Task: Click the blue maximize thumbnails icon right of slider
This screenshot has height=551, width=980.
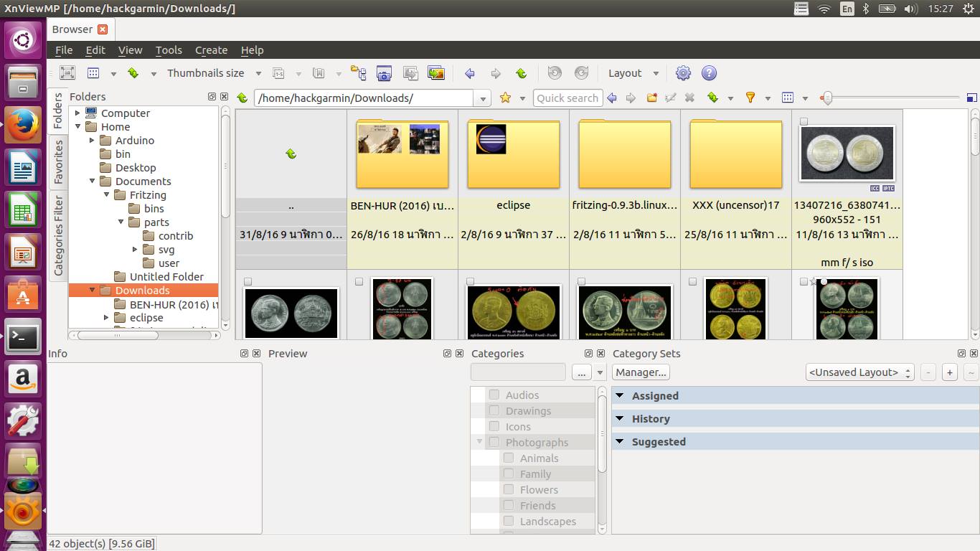Action: pos(972,98)
